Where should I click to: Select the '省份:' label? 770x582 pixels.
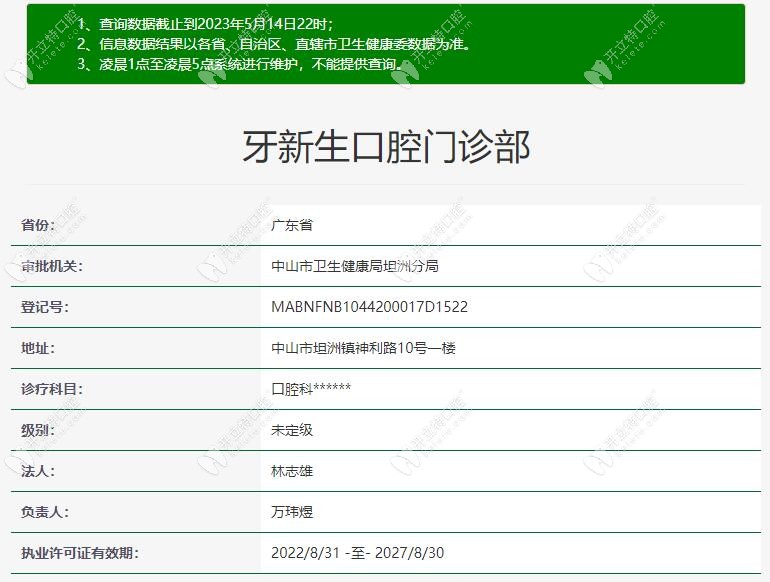click(x=38, y=225)
